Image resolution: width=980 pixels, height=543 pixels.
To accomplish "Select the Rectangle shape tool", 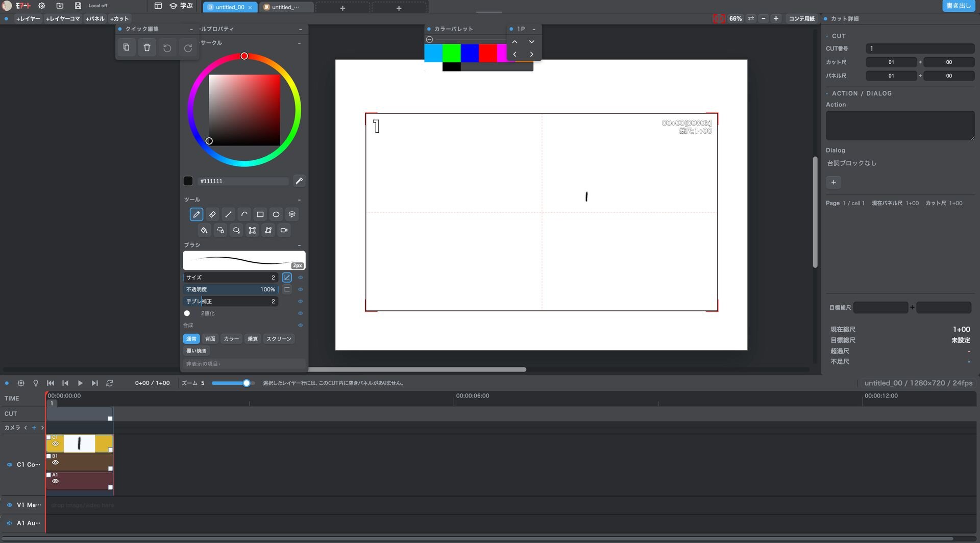I will click(260, 214).
